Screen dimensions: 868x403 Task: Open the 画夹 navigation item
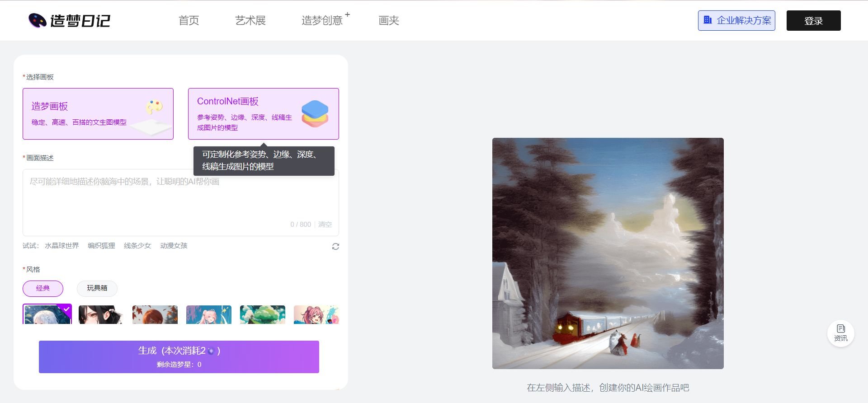click(388, 20)
